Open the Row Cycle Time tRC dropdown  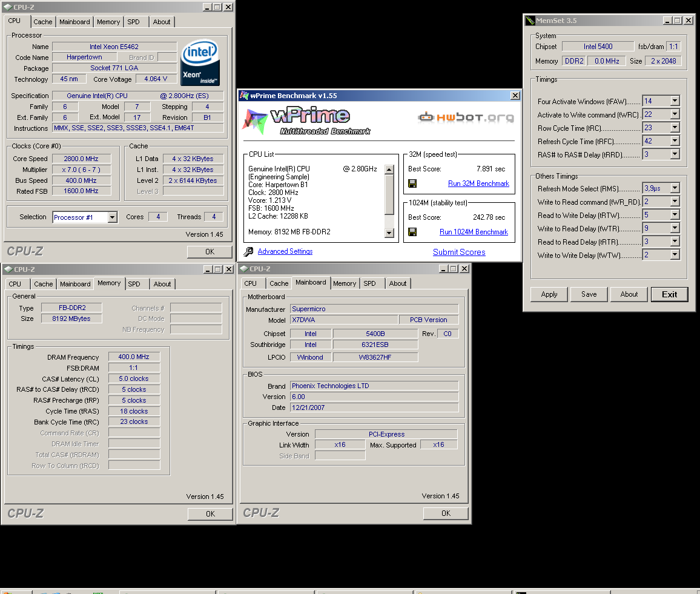(x=675, y=128)
